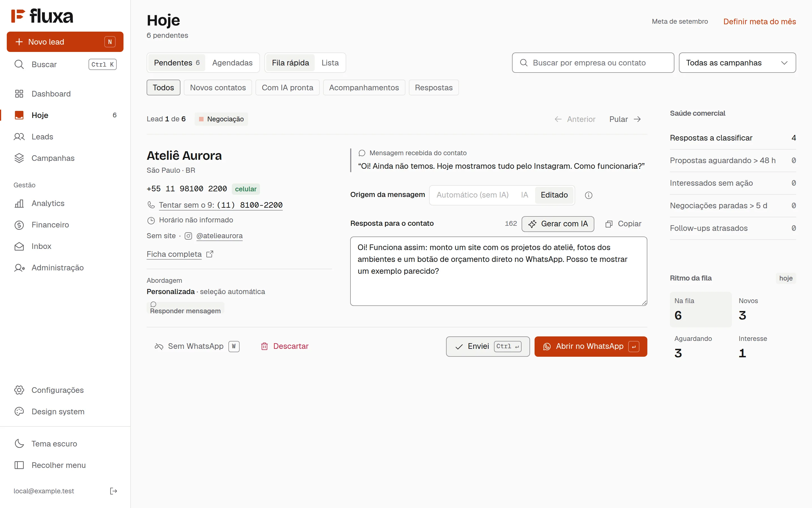Click the Novo lead button
Viewport: 812px width, 508px height.
click(65, 42)
